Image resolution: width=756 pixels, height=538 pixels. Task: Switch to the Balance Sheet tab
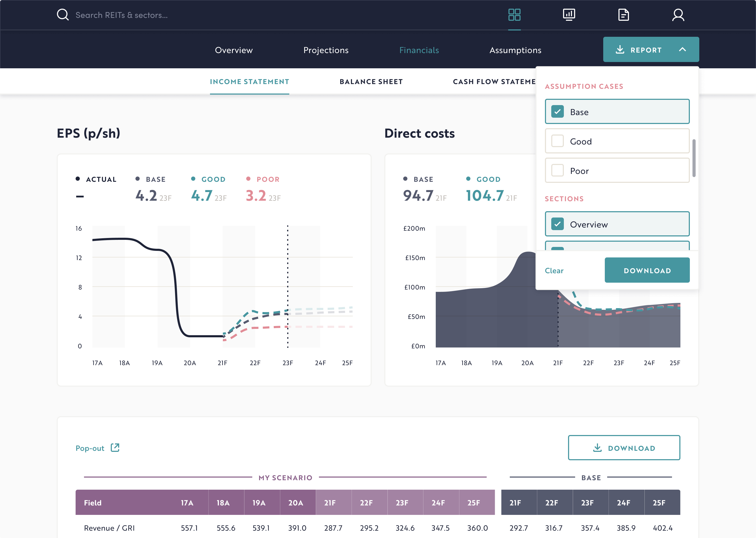tap(371, 81)
